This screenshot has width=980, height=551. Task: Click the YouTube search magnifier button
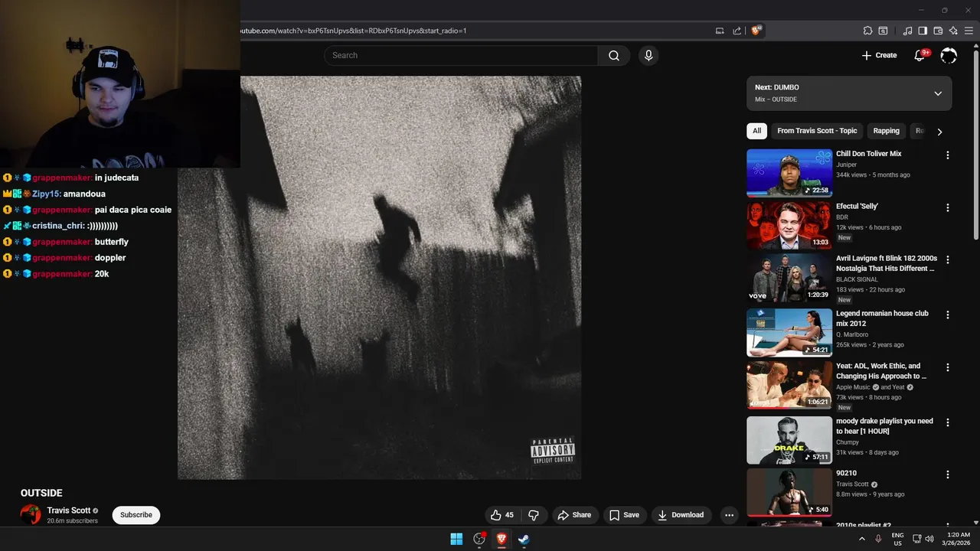coord(613,55)
